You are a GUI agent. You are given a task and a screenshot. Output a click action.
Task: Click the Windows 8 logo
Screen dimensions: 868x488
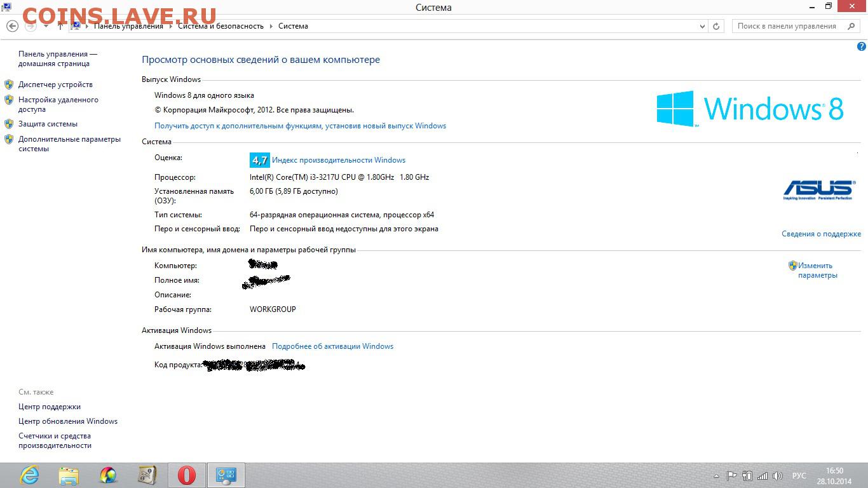[x=750, y=109]
